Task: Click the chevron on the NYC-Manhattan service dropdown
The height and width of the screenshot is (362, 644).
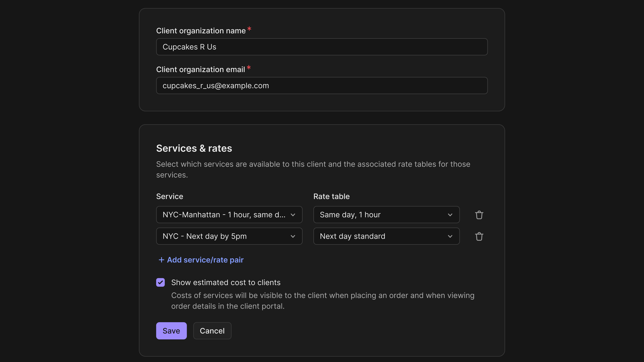Action: click(293, 215)
